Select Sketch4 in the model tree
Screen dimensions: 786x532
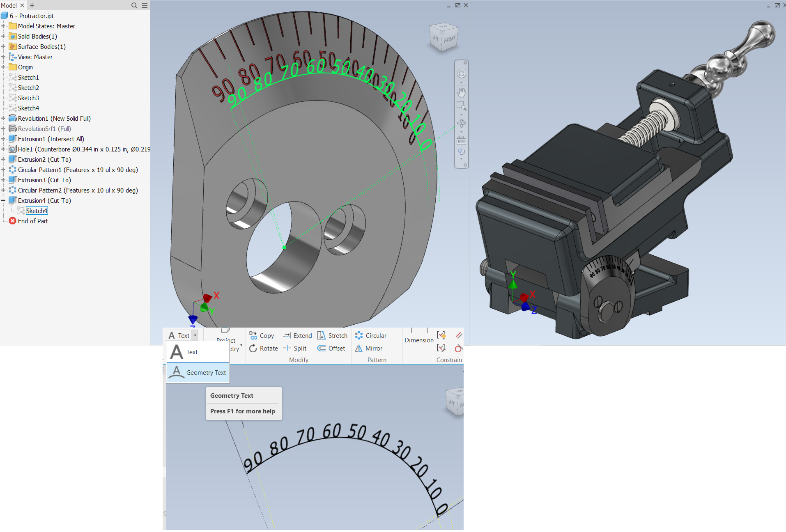coord(37,210)
